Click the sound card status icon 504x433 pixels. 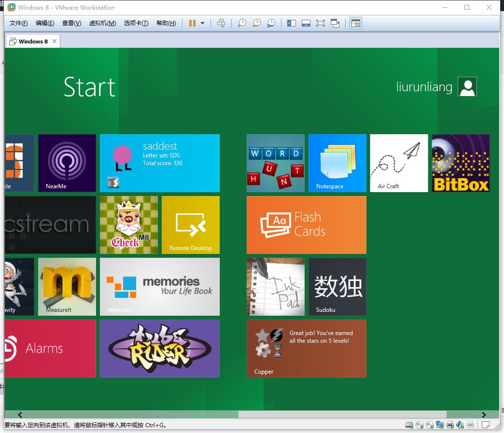460,425
